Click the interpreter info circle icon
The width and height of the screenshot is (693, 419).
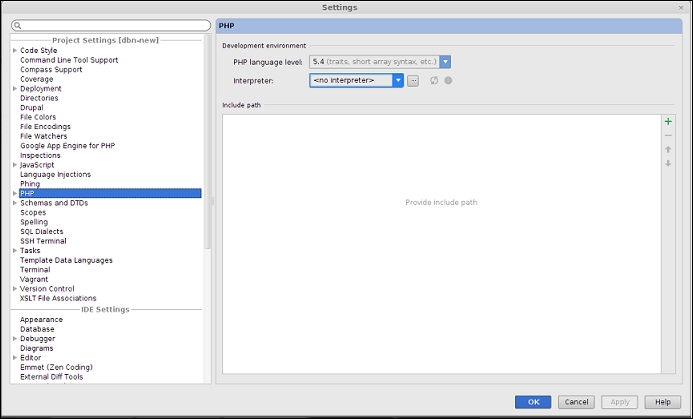(x=448, y=80)
